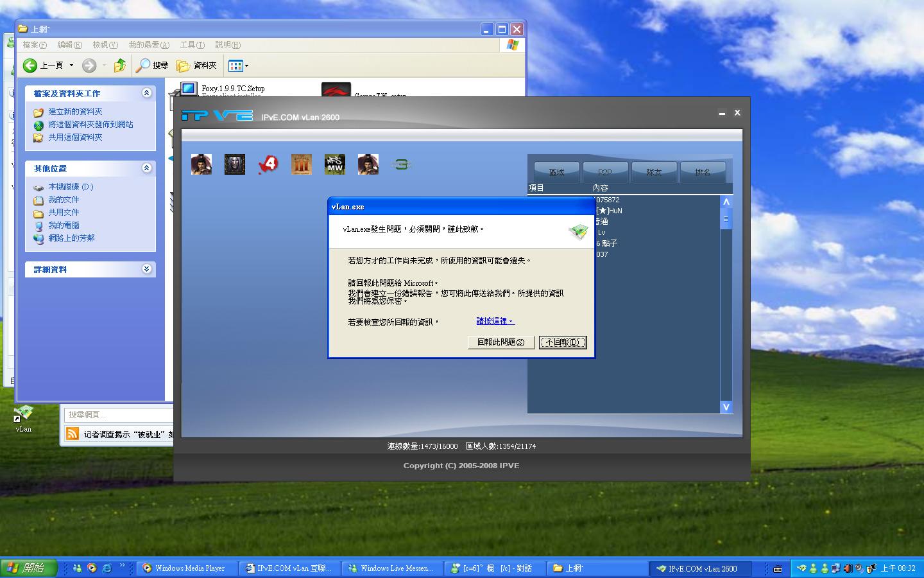Go up one folder level in Explorer toolbar
This screenshot has width=924, height=578.
coord(119,66)
